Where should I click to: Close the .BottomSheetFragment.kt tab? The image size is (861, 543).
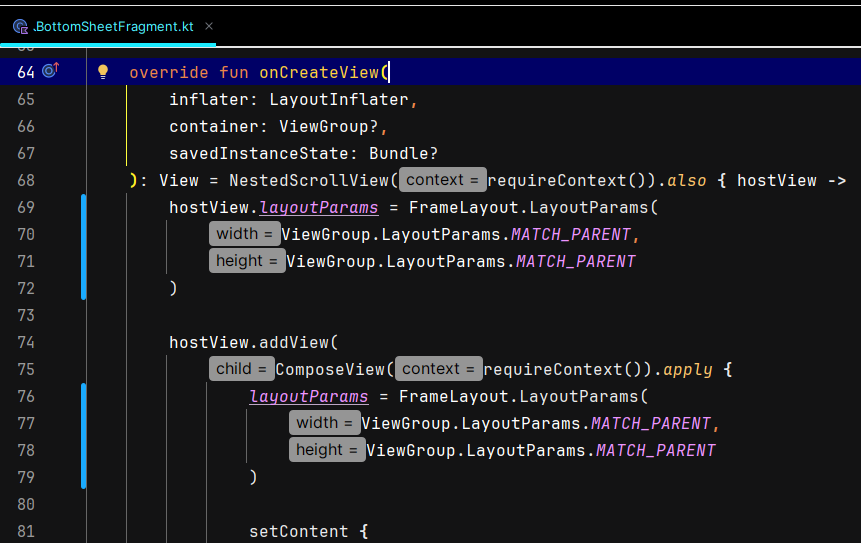pyautogui.click(x=209, y=26)
